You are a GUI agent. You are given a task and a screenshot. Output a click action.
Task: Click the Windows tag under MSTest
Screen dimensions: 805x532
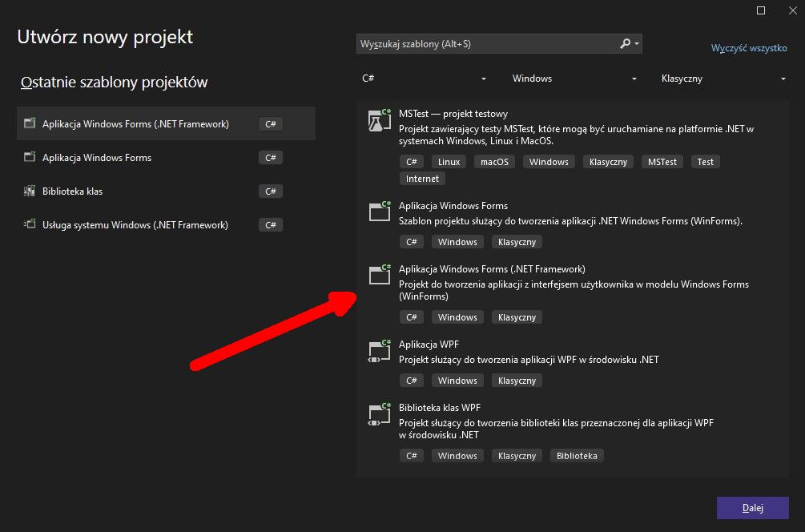(549, 162)
